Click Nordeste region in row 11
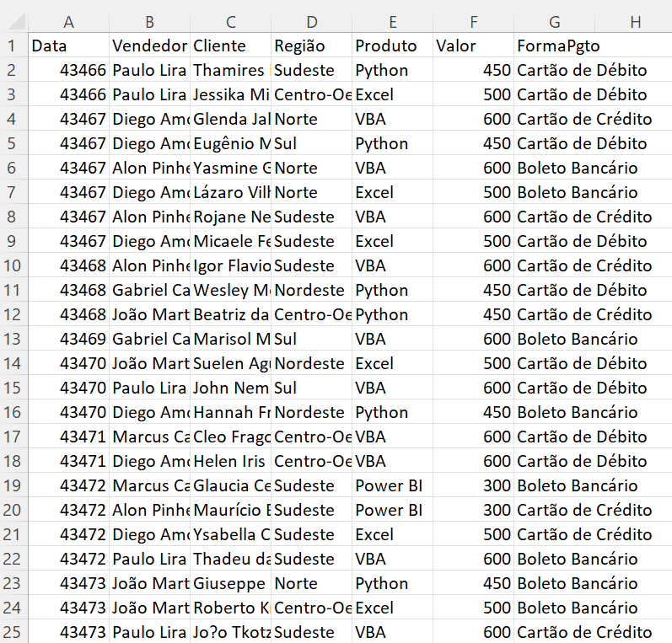The height and width of the screenshot is (643, 672). point(312,290)
